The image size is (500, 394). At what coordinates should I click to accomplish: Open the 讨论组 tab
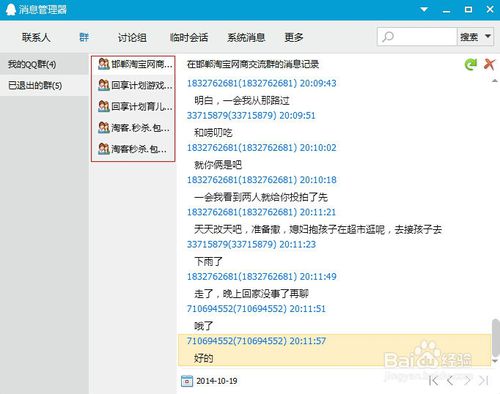(x=132, y=37)
